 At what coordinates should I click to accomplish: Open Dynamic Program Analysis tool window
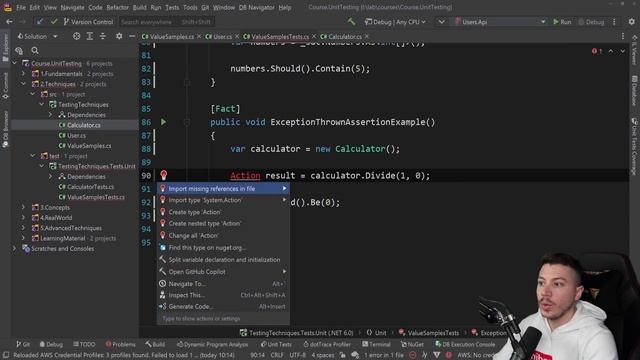coord(212,344)
